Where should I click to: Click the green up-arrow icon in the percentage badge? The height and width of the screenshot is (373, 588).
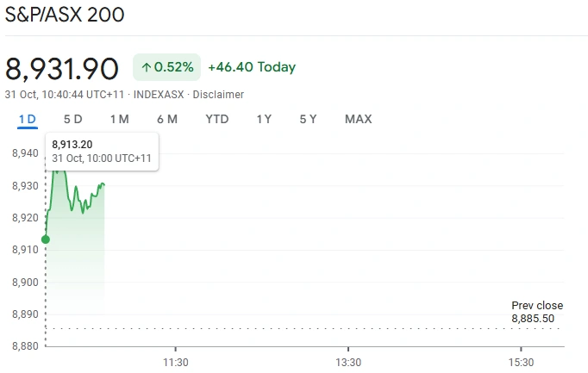(x=147, y=67)
